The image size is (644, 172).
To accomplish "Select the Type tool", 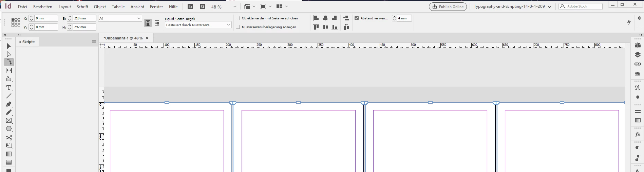I will pyautogui.click(x=9, y=88).
